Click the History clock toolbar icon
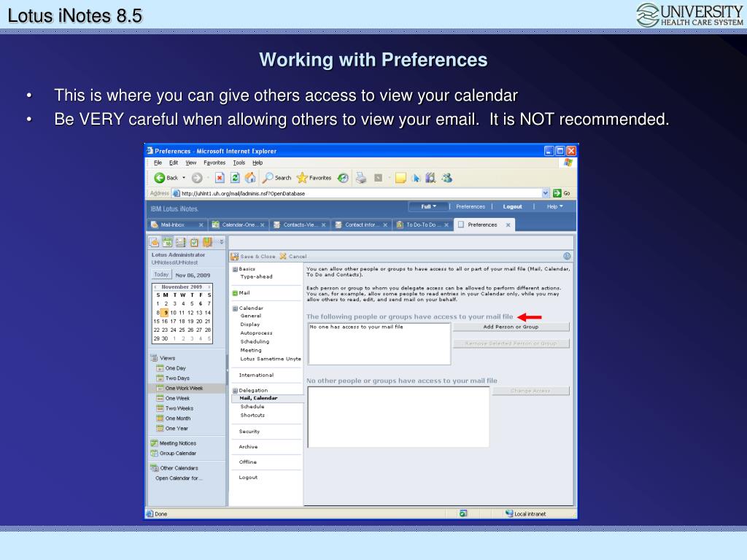Image resolution: width=747 pixels, height=560 pixels. click(343, 178)
